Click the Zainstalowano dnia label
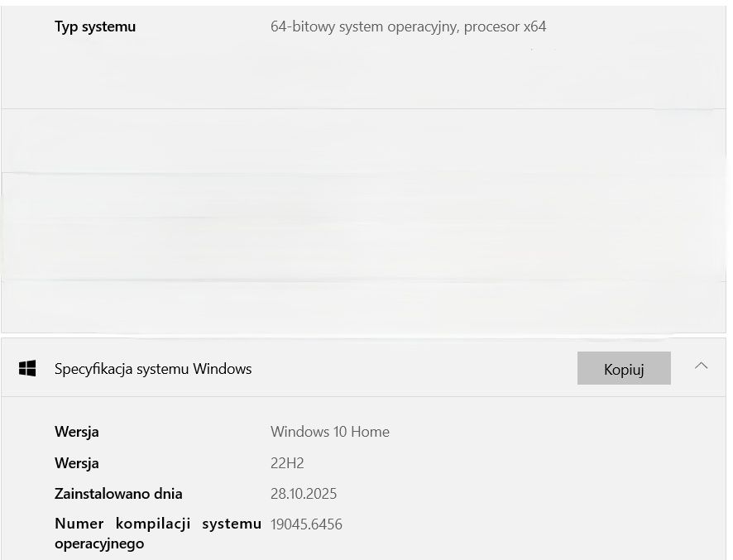Image resolution: width=733 pixels, height=560 pixels. coord(118,494)
